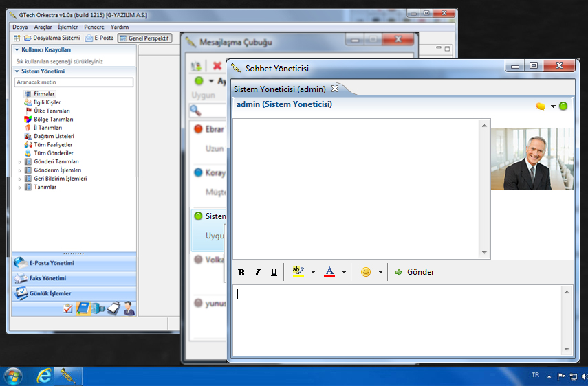Image resolution: width=588 pixels, height=386 pixels.
Task: Toggle the Genel Perspektif perspective button
Action: tap(144, 38)
